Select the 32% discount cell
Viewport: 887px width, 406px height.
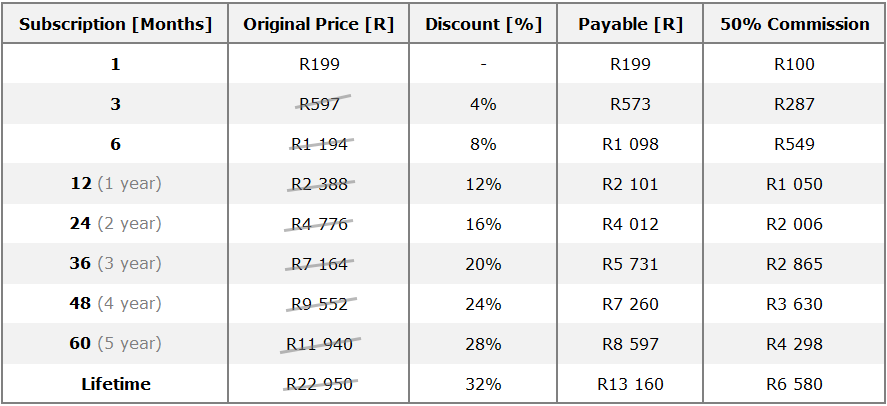483,385
